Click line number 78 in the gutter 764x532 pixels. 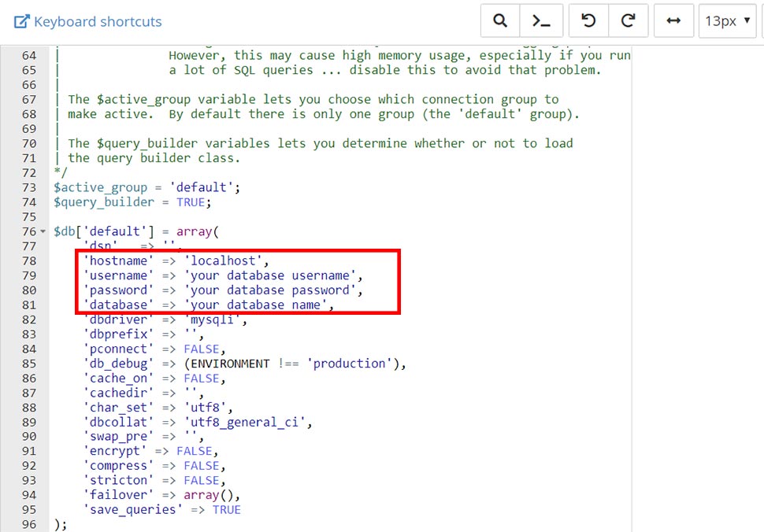[29, 261]
